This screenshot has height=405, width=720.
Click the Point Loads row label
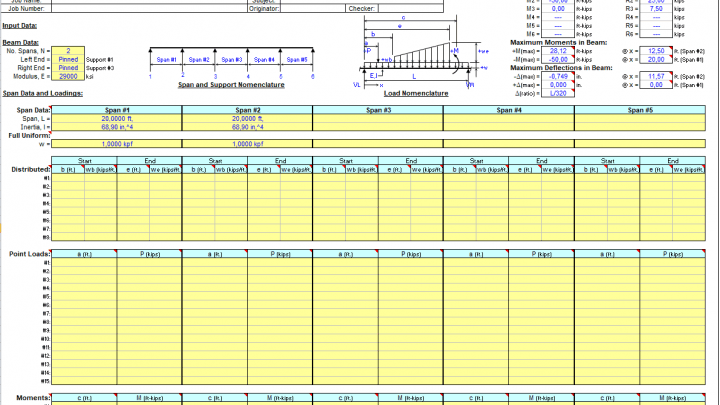(29, 254)
